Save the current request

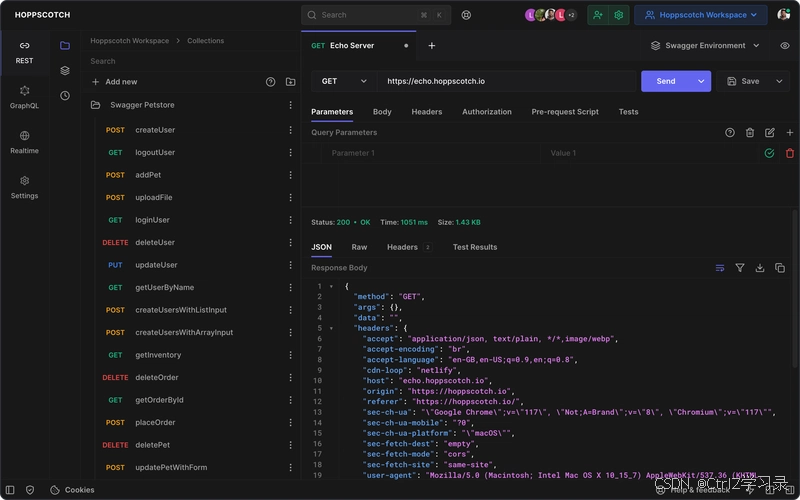click(x=743, y=81)
